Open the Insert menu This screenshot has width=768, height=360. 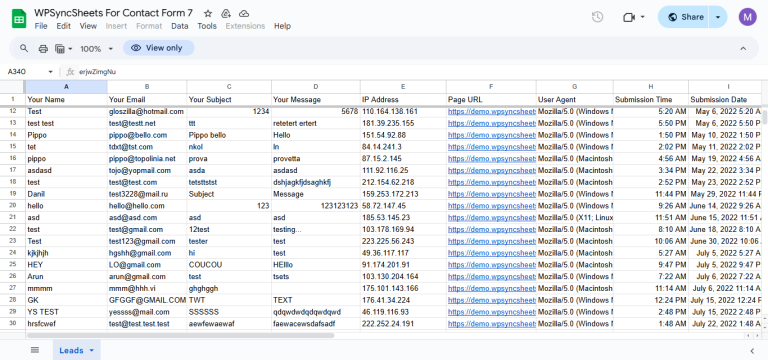click(116, 26)
